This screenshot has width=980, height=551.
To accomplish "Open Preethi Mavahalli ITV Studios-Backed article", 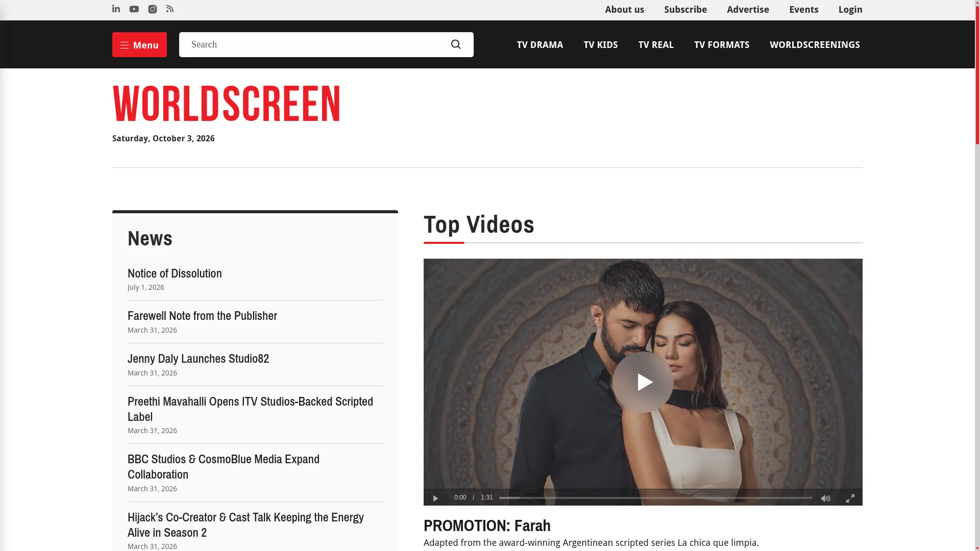I will tap(250, 409).
